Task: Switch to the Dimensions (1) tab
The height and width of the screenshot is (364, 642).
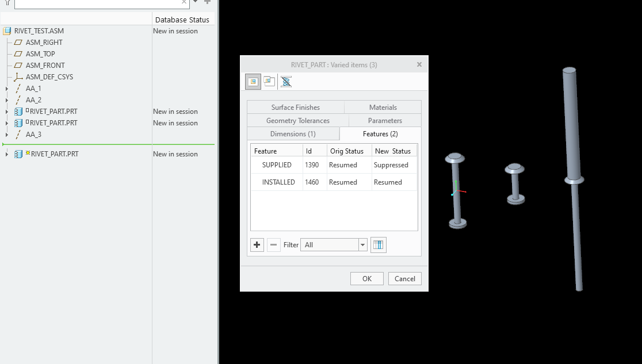Action: click(x=293, y=133)
